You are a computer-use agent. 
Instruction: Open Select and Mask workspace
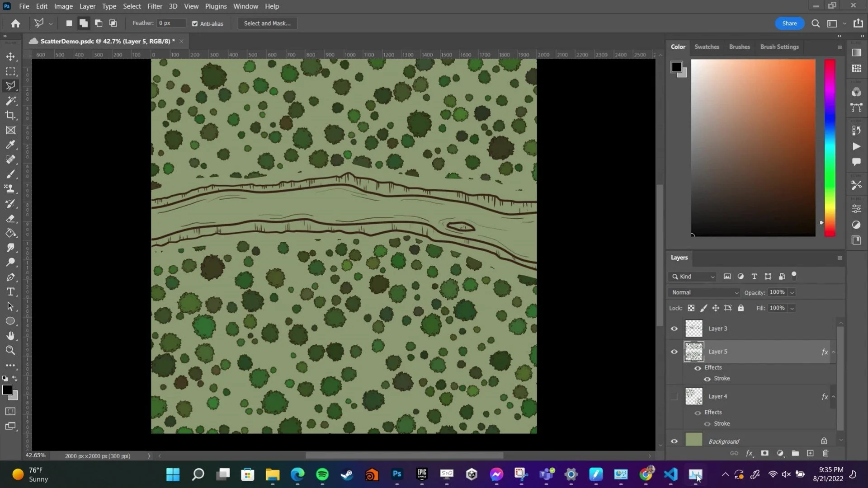pos(267,23)
